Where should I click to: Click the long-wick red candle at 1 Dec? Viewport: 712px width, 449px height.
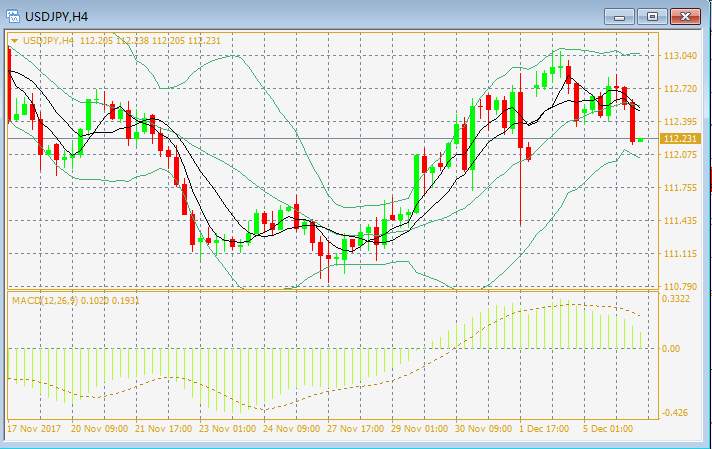click(520, 149)
